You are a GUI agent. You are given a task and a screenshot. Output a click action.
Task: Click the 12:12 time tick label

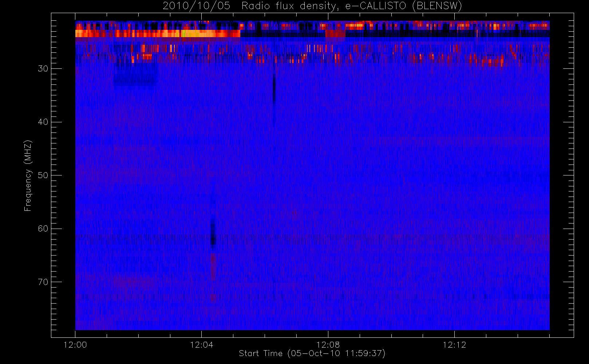pos(454,345)
